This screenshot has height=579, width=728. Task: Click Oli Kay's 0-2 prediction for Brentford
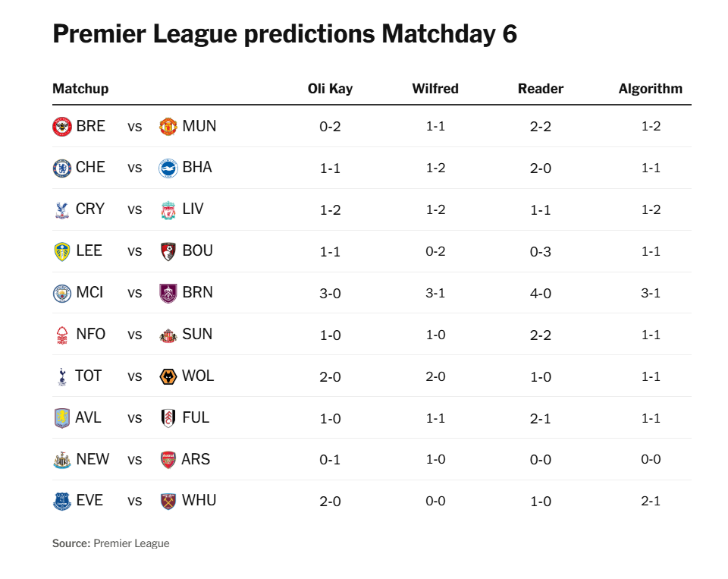click(x=330, y=127)
